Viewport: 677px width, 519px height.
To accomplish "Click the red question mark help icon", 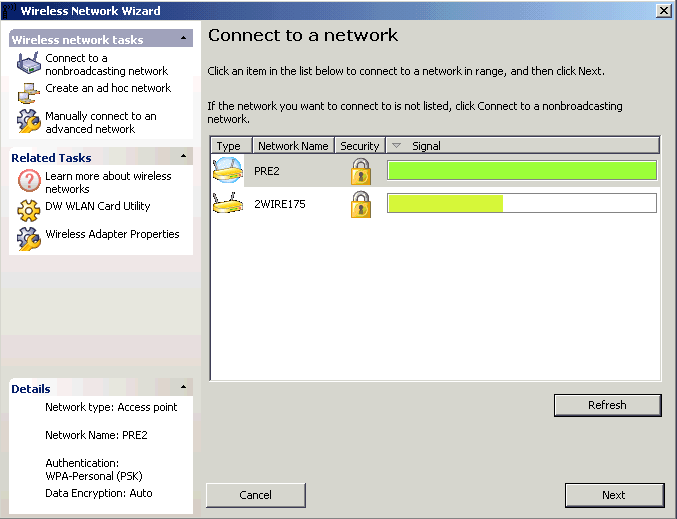I will 29,180.
